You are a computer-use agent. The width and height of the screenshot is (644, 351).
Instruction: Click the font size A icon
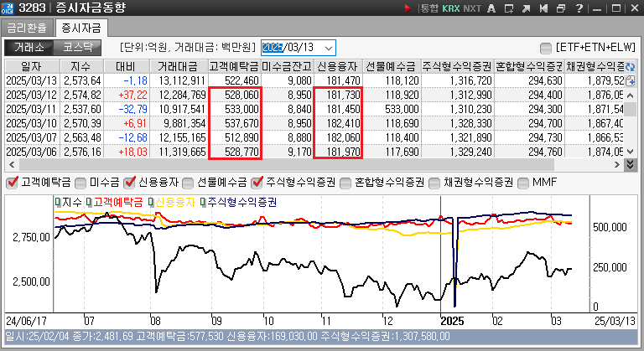491,8
